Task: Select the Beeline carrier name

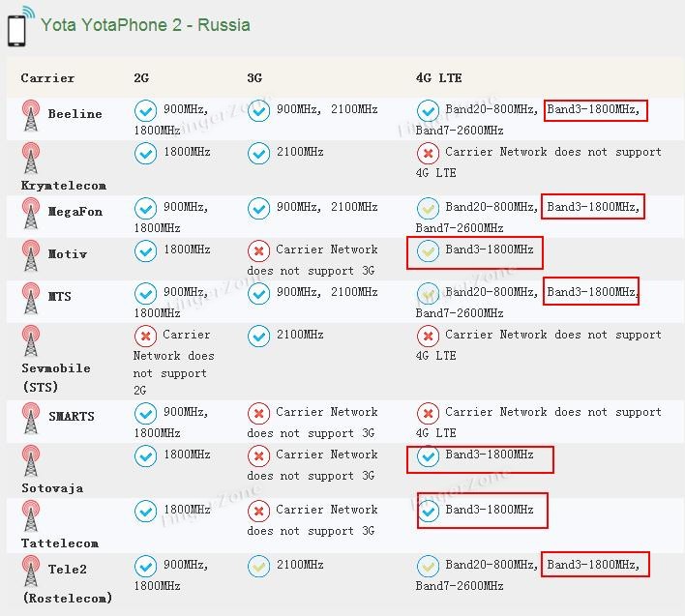Action: (74, 114)
